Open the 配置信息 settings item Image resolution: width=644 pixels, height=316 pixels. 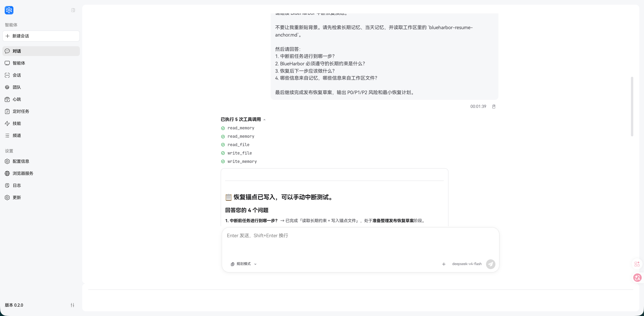(x=41, y=161)
